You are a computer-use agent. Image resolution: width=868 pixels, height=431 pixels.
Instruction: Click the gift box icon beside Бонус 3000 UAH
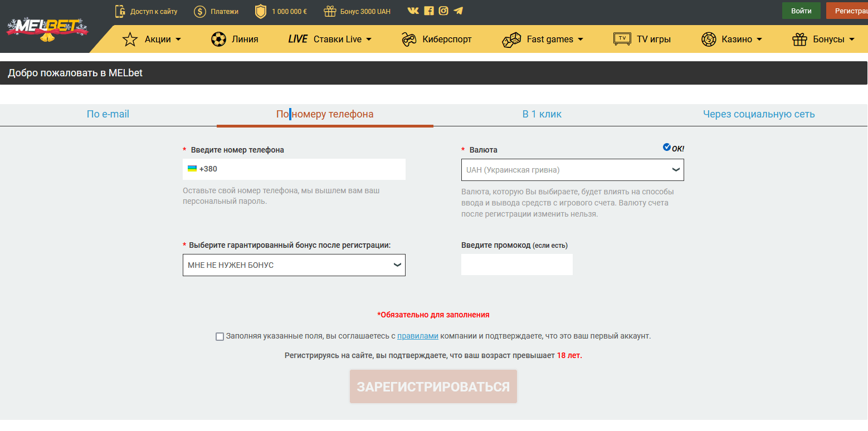[x=330, y=11]
